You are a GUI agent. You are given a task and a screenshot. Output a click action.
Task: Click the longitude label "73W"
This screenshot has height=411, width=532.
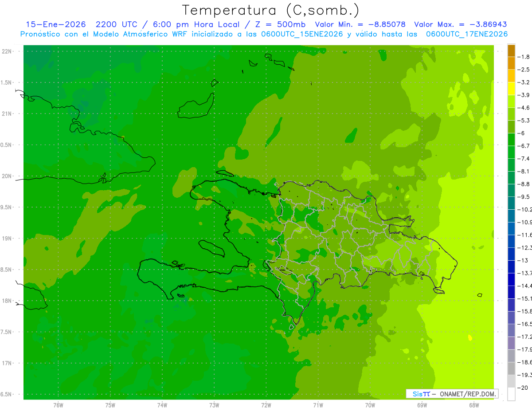pos(214,405)
